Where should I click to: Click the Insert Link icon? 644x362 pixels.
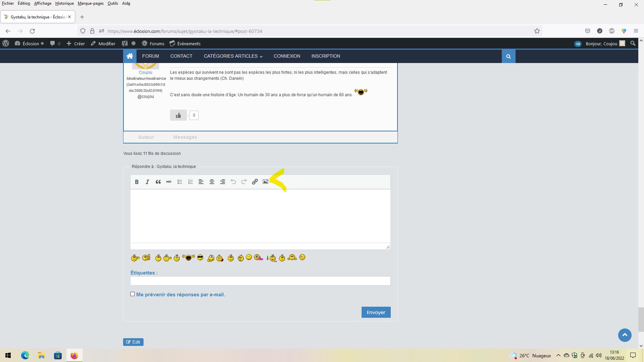pyautogui.click(x=255, y=181)
